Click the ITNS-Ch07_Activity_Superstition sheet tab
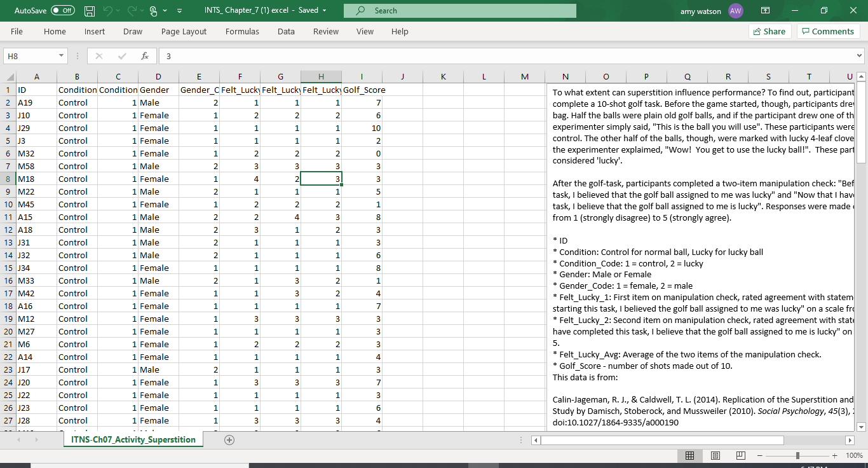This screenshot has width=868, height=468. 133,439
